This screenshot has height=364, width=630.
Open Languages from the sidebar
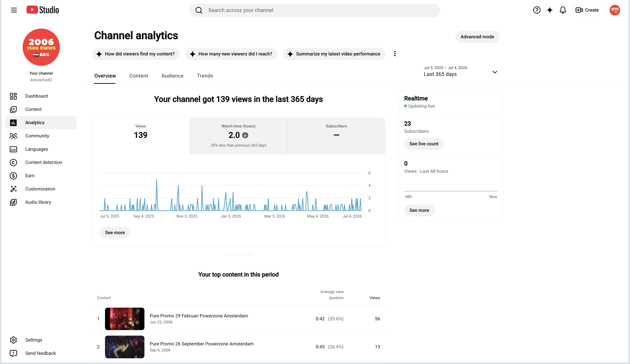click(x=41, y=149)
